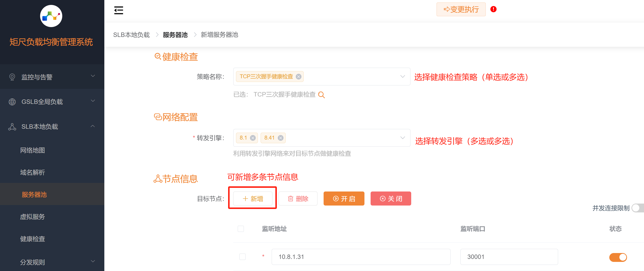This screenshot has height=271, width=644.
Task: Click the sidebar collapse hamburger icon
Action: (x=119, y=10)
